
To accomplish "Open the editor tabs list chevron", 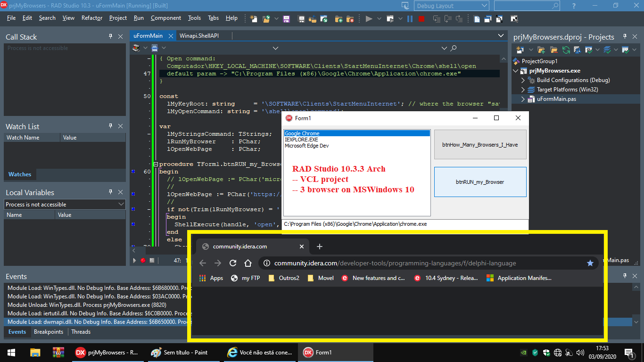I will [501, 35].
